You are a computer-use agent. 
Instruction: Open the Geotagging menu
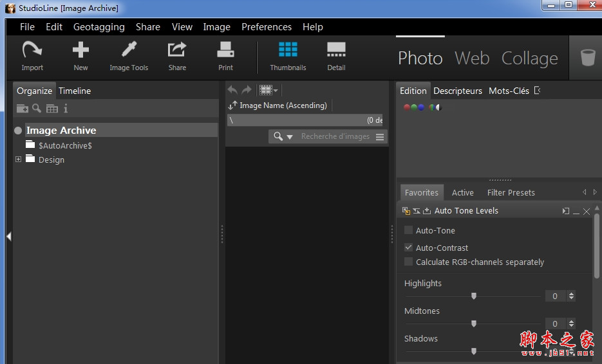point(99,27)
